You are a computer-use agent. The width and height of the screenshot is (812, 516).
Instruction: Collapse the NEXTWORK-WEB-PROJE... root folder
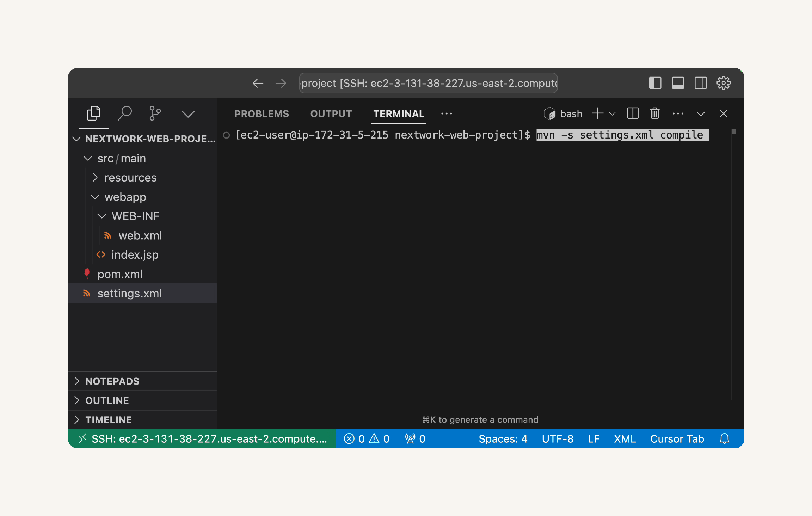(x=142, y=139)
